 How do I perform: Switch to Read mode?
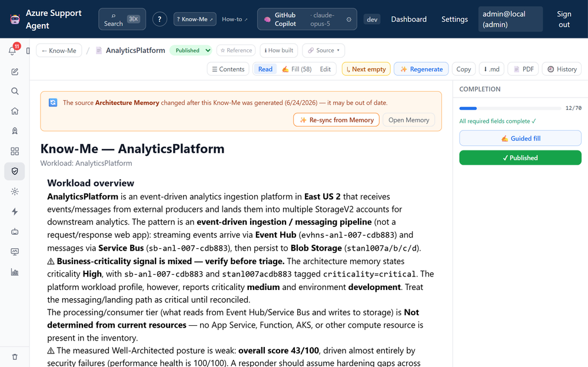coord(265,69)
